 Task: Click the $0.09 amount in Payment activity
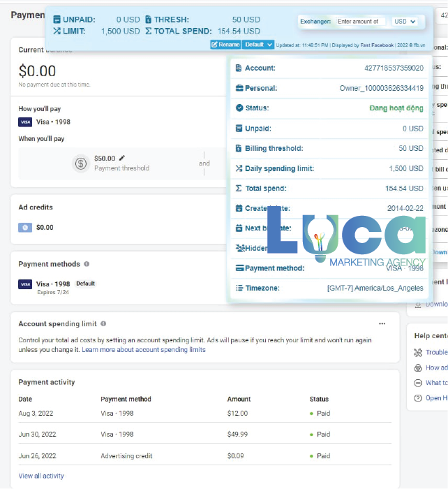[236, 456]
